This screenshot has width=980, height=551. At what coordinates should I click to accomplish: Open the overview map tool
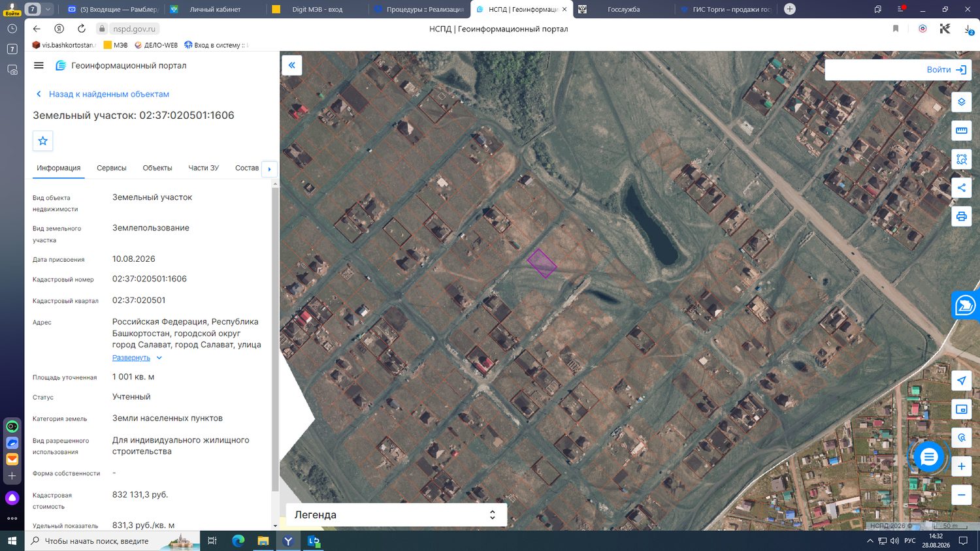pos(962,409)
